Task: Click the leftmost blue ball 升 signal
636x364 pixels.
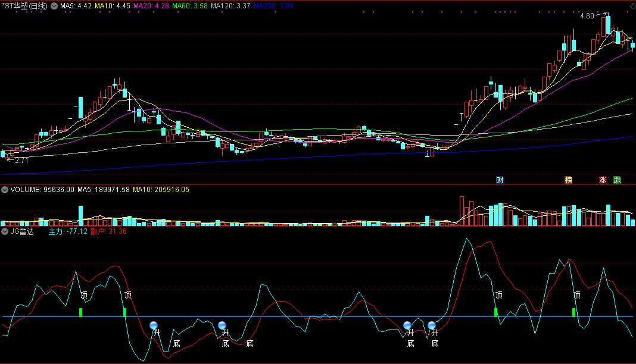Action: click(154, 325)
